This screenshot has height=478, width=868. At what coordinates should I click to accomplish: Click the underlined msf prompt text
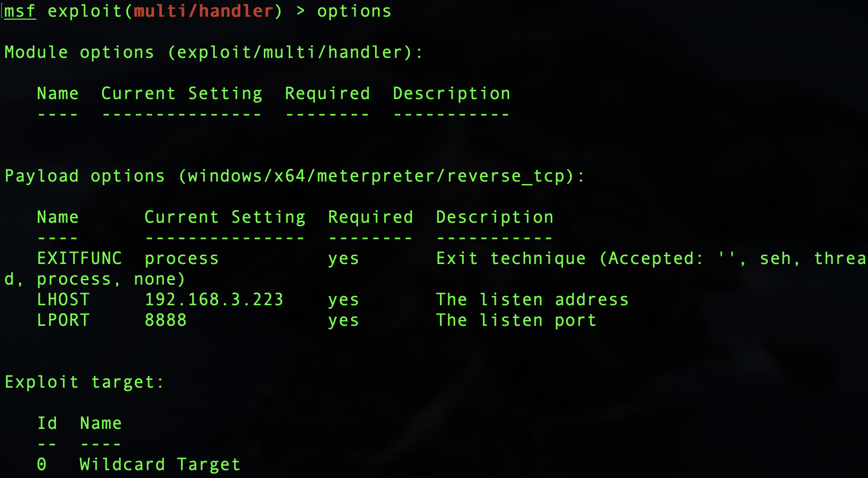point(20,11)
